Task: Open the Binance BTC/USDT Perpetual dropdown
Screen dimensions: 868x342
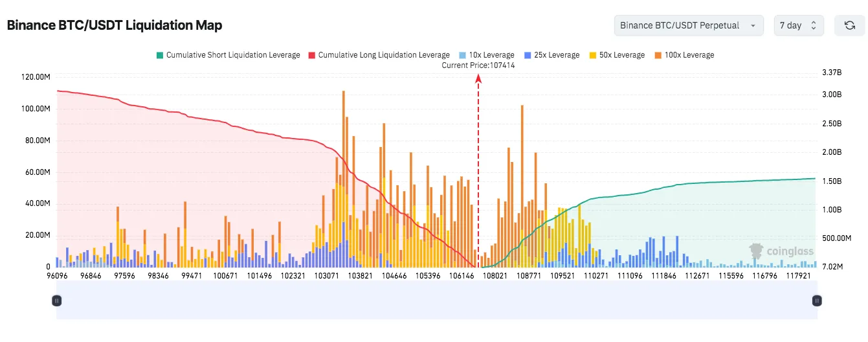Action: pyautogui.click(x=689, y=25)
